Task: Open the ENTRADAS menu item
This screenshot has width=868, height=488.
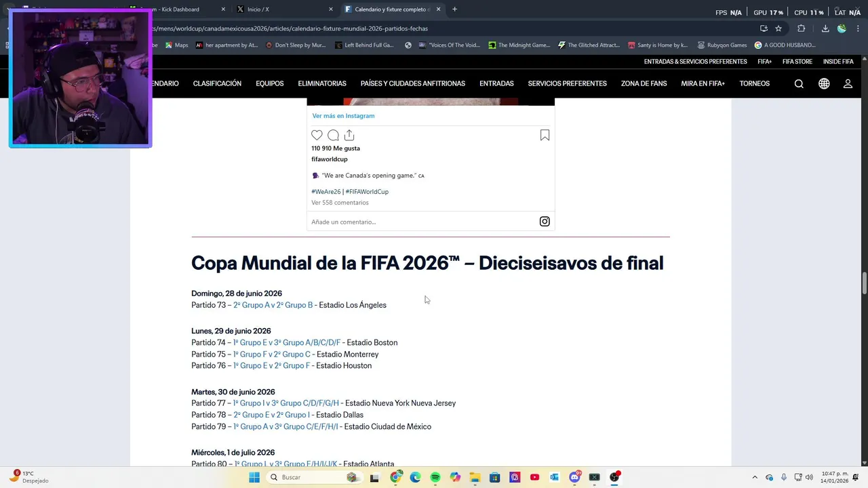Action: click(x=496, y=84)
